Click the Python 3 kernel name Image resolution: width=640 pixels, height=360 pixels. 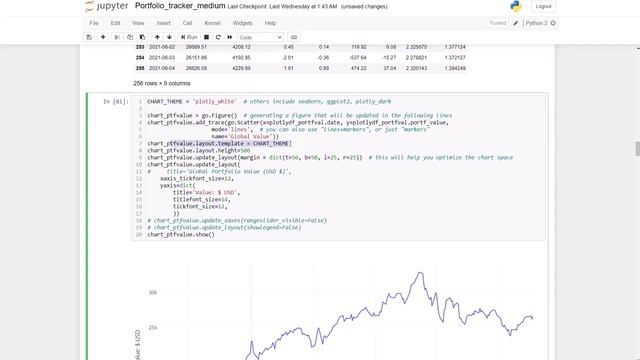point(536,23)
